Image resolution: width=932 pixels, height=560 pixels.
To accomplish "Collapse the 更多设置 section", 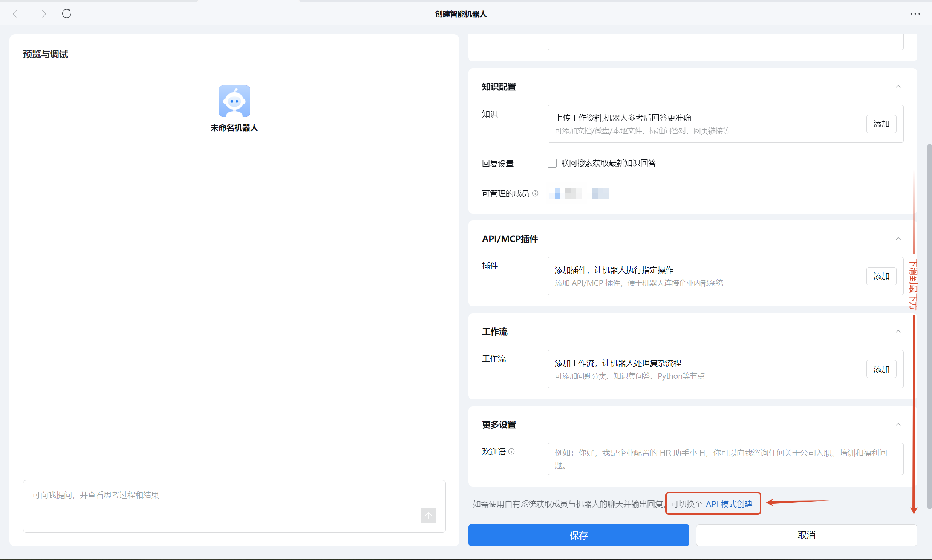I will point(898,425).
